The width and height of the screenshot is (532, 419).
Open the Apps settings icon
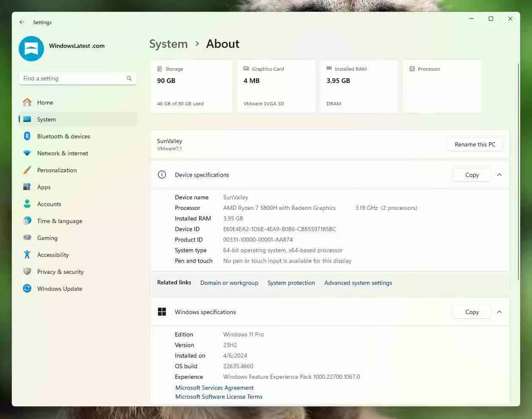click(27, 187)
